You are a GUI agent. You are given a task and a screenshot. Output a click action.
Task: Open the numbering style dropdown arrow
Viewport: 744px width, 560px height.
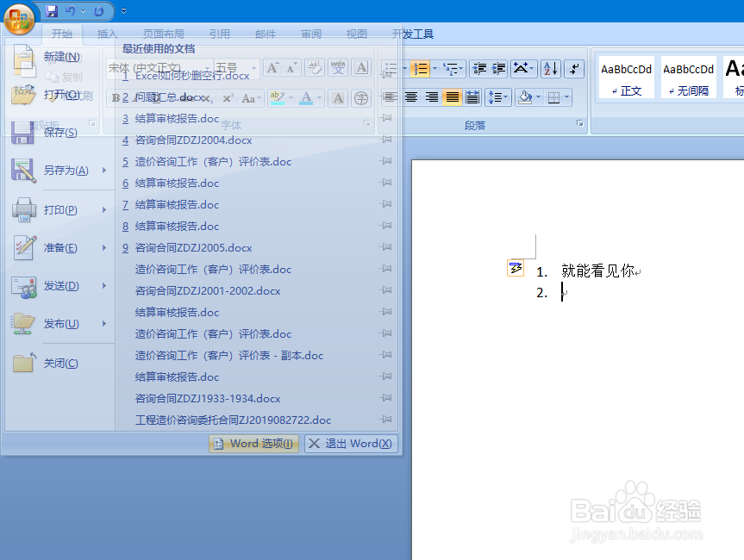(435, 69)
